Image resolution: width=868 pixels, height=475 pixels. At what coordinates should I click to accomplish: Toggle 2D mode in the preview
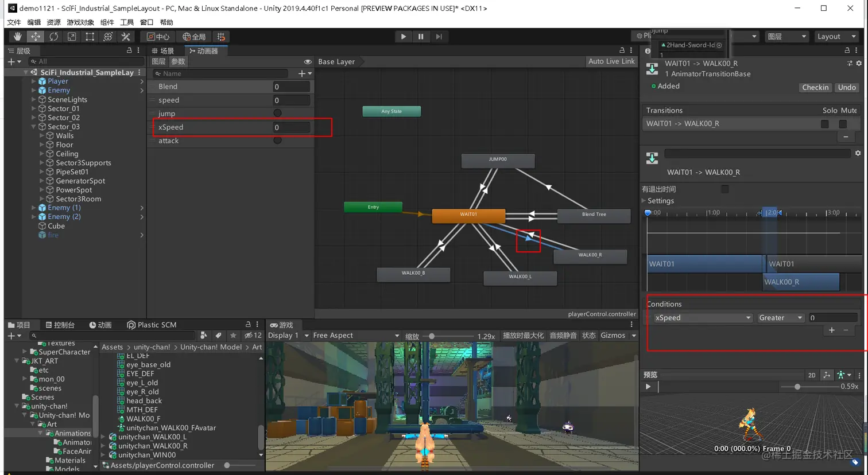(x=812, y=375)
